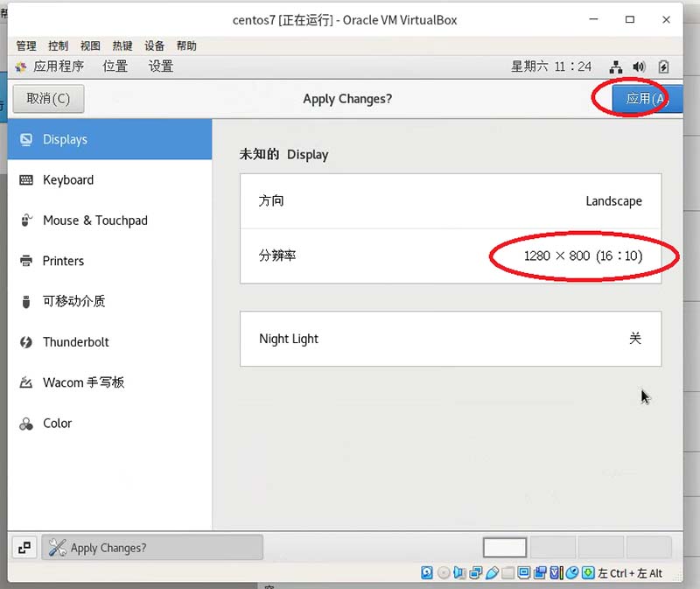Click the audio speaker icon in VirtualBox status bar
The image size is (700, 589).
pyautogui.click(x=459, y=573)
